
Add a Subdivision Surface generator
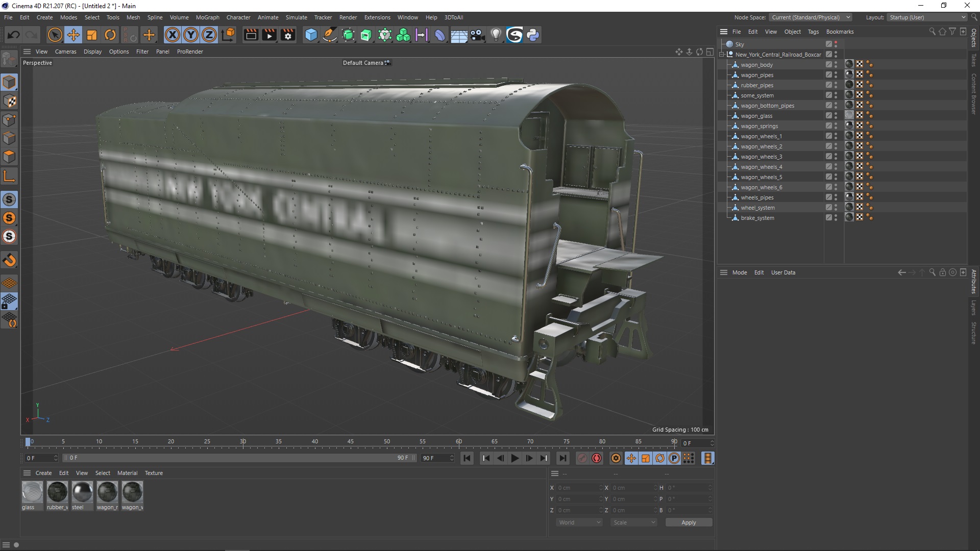coord(348,35)
